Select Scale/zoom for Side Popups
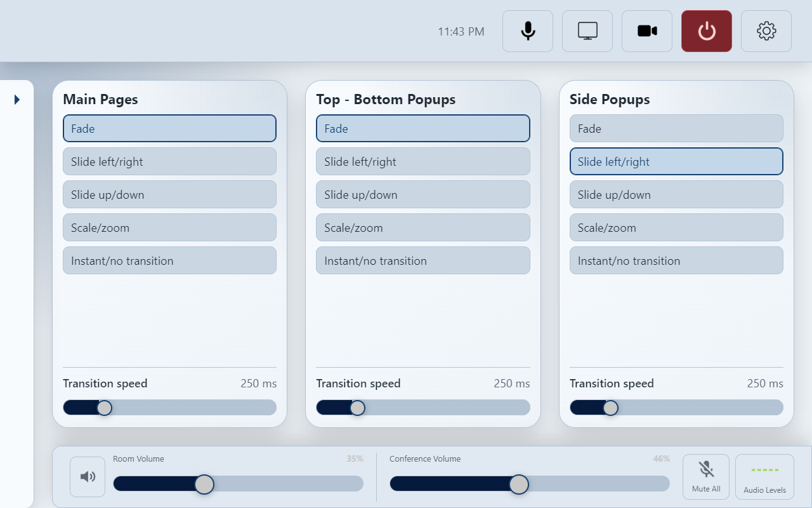Viewport: 812px width, 508px height. (x=676, y=227)
